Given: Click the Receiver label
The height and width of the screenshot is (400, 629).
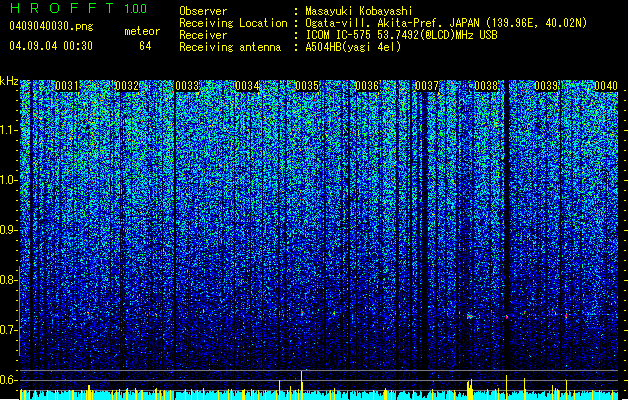Looking at the screenshot, I should click(x=203, y=35).
